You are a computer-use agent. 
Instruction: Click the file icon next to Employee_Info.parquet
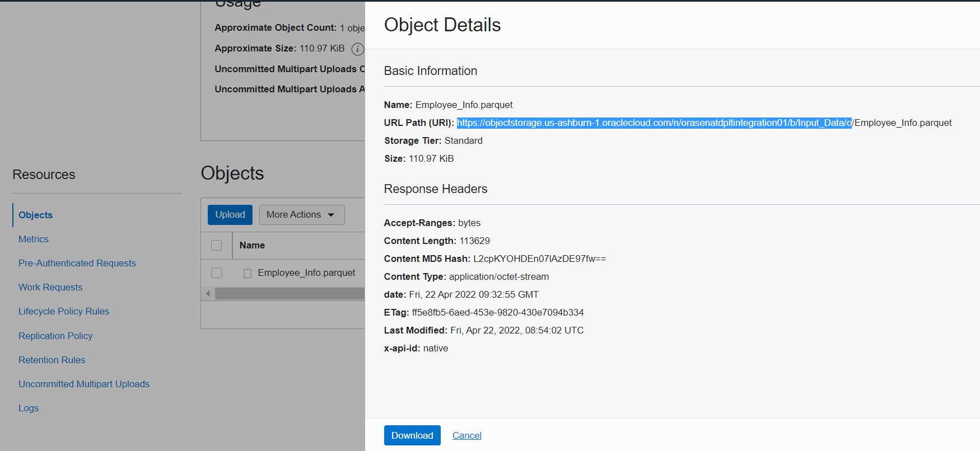point(248,273)
